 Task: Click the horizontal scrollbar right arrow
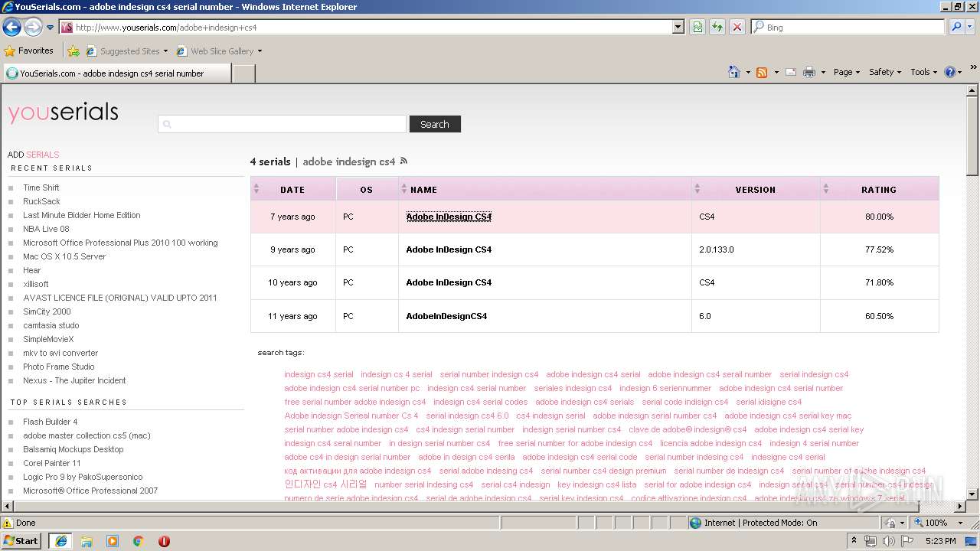tap(961, 507)
